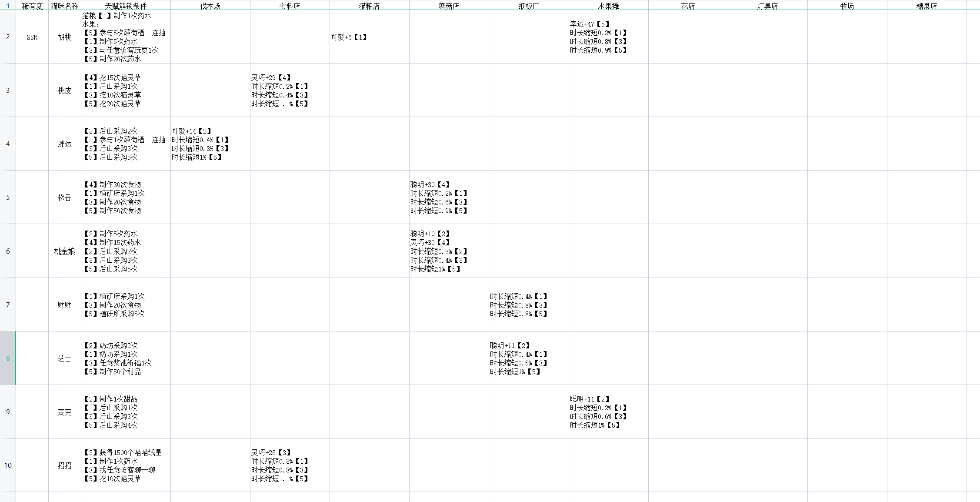The width and height of the screenshot is (980, 502).
Task: Select row header 10
Action: (x=8, y=465)
